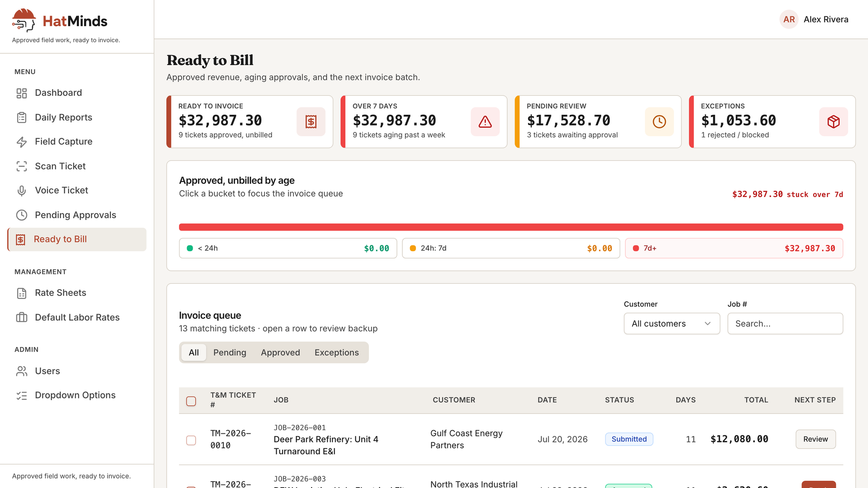Switch to the Pending queue tab
Viewport: 868px width, 488px height.
pos(230,352)
